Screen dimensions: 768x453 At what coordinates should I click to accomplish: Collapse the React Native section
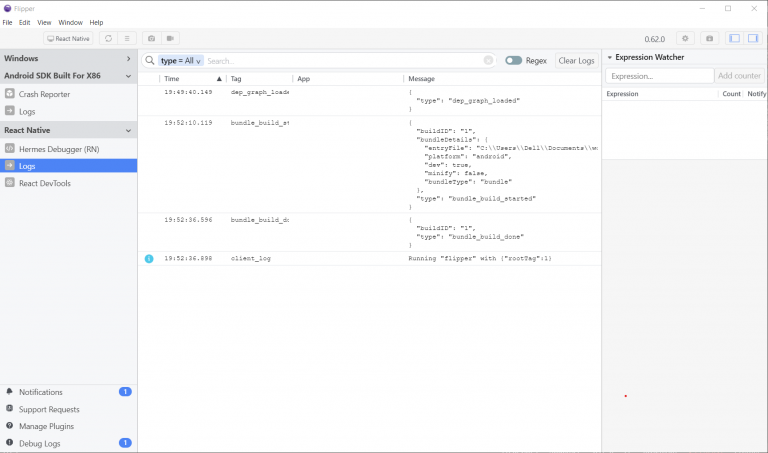click(x=128, y=130)
